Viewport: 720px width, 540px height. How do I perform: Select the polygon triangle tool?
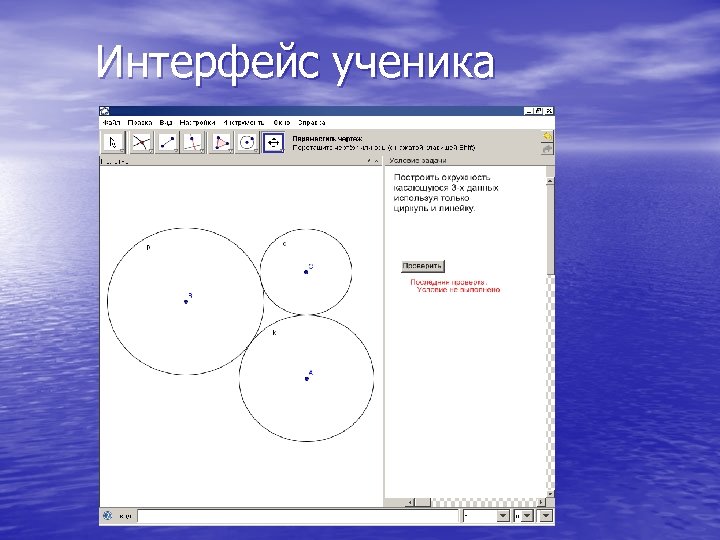point(221,142)
